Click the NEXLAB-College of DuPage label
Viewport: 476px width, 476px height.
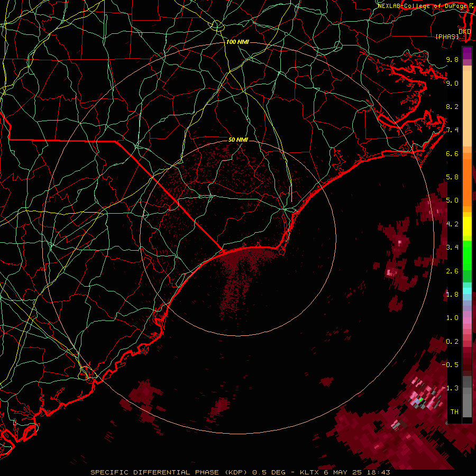(x=423, y=6)
